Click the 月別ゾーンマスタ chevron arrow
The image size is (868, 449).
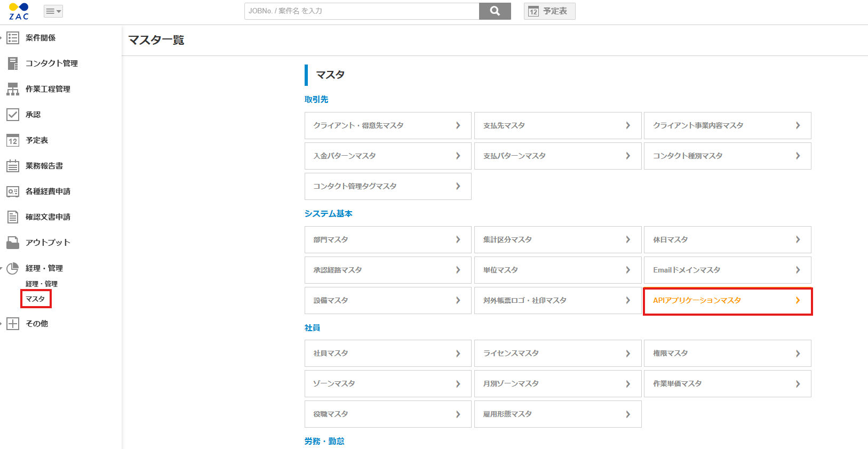pos(628,384)
